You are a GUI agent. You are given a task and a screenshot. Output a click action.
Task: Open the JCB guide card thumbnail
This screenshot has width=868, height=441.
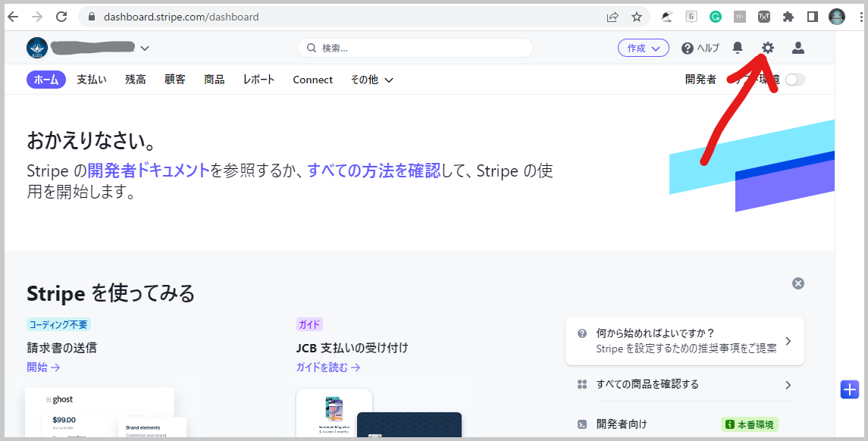(x=378, y=411)
